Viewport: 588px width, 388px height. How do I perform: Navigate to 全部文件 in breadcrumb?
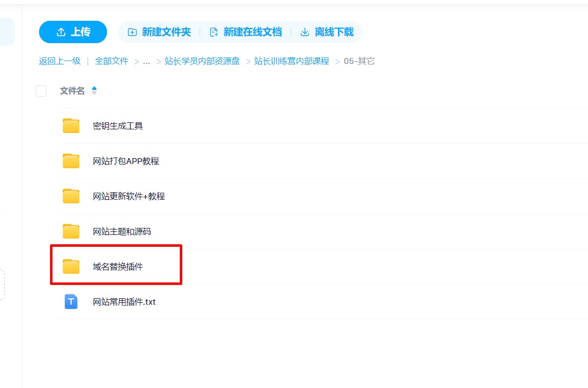pyautogui.click(x=111, y=61)
